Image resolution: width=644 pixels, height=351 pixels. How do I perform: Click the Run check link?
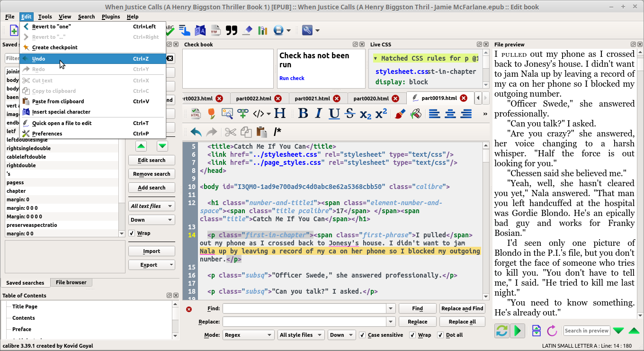point(292,78)
